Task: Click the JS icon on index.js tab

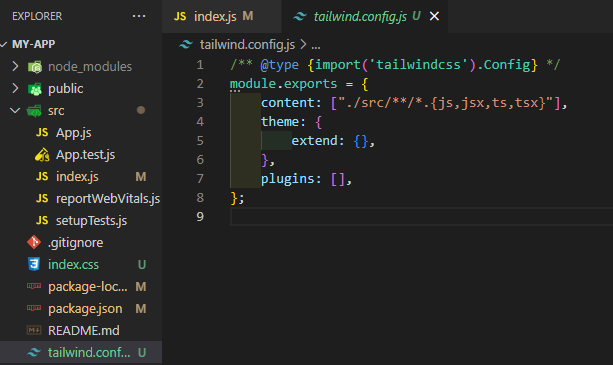Action: [180, 16]
